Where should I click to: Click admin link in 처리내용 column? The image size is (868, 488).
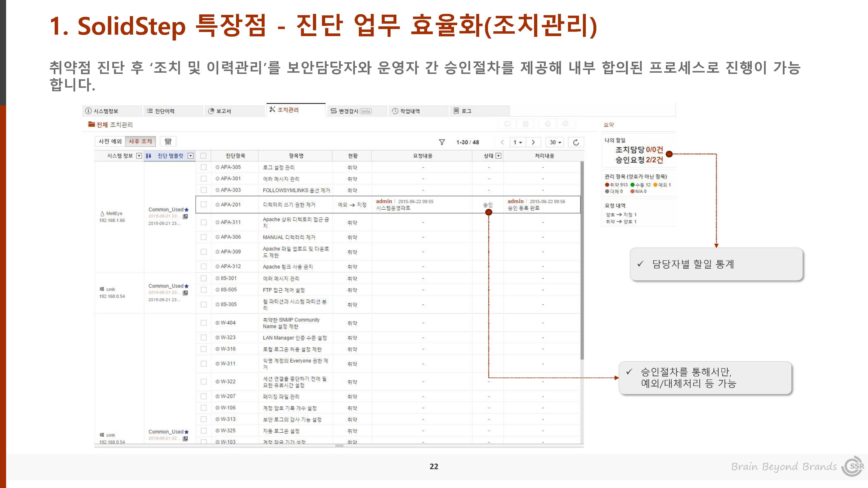(x=516, y=201)
